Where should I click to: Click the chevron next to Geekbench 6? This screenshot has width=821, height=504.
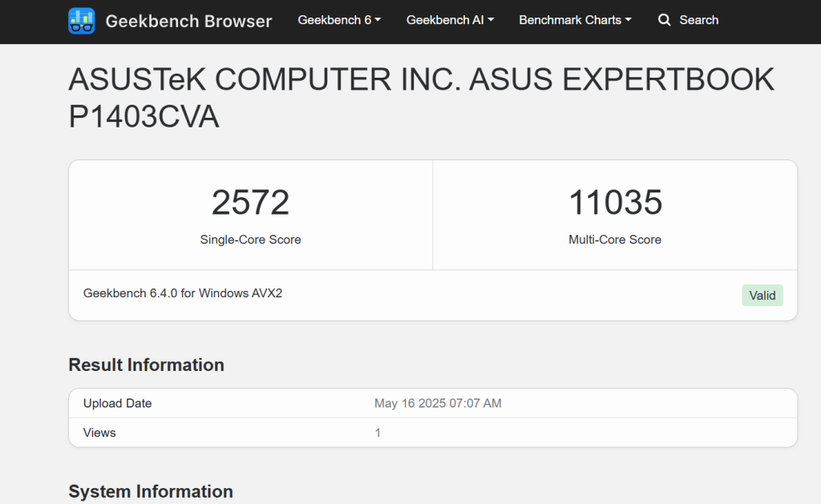(377, 20)
